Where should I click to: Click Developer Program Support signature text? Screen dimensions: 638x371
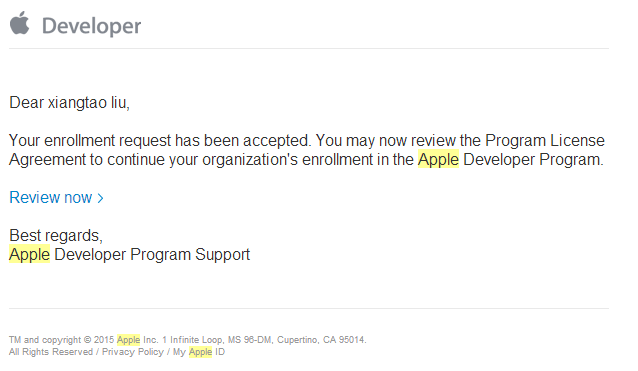[152, 255]
